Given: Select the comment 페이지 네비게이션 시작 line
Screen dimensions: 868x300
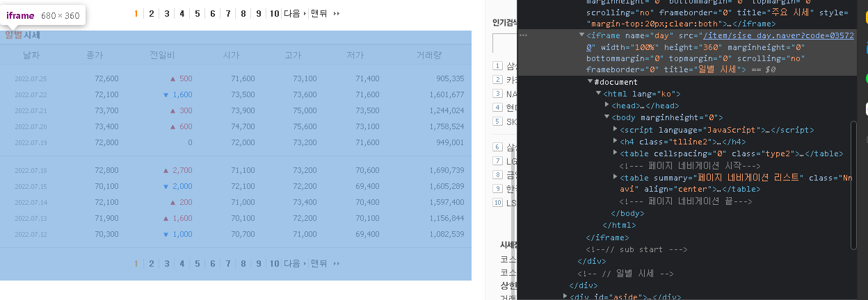Looking at the screenshot, I should [690, 165].
